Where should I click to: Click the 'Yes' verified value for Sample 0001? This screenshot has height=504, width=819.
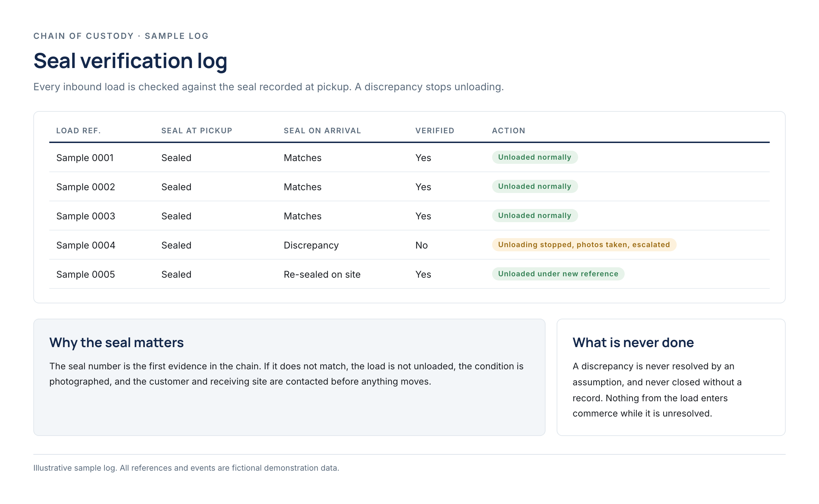[x=423, y=158]
